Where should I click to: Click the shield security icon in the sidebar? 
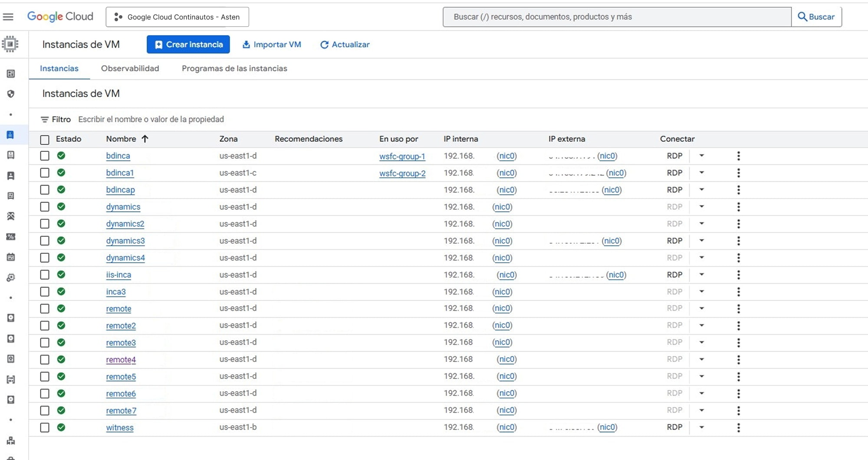10,94
